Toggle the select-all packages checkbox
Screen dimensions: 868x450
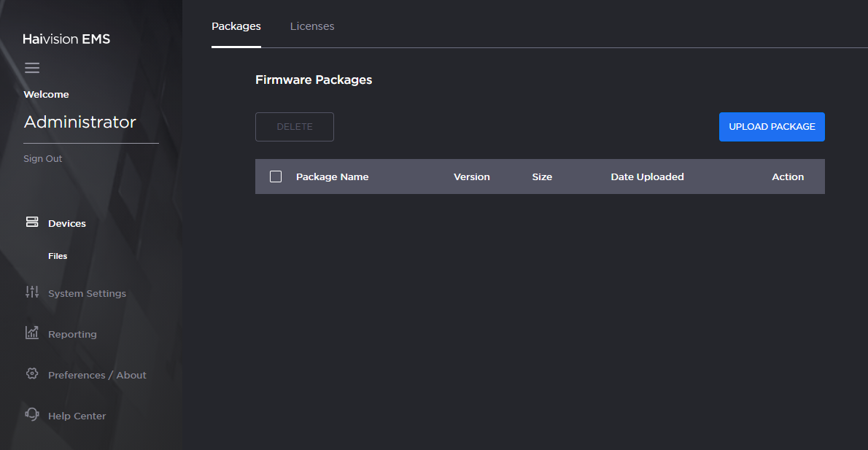click(276, 176)
